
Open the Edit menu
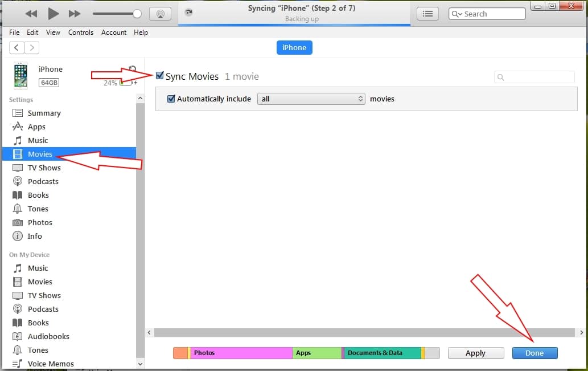pos(32,32)
